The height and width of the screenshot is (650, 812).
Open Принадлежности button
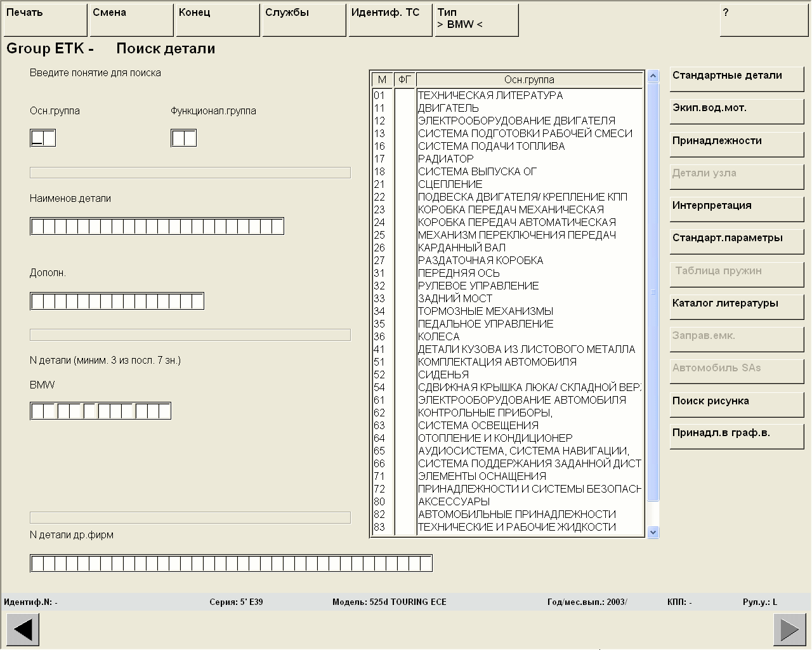pyautogui.click(x=737, y=145)
